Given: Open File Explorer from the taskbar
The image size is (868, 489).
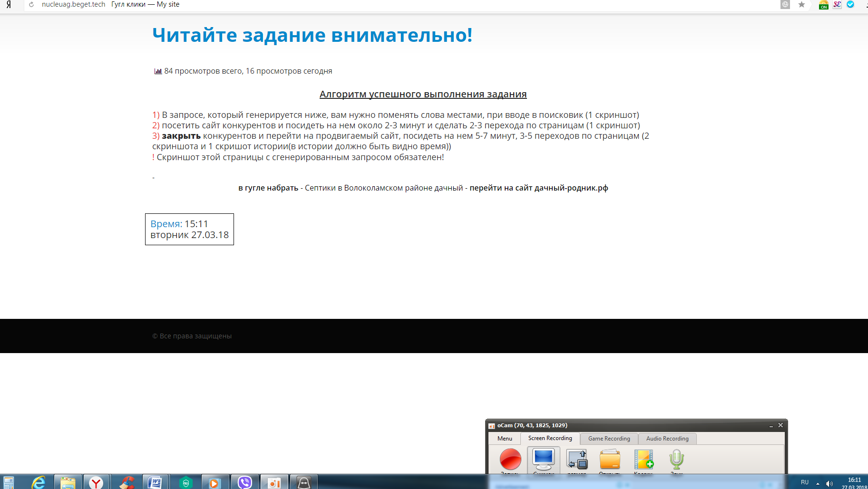Looking at the screenshot, I should pos(68,482).
